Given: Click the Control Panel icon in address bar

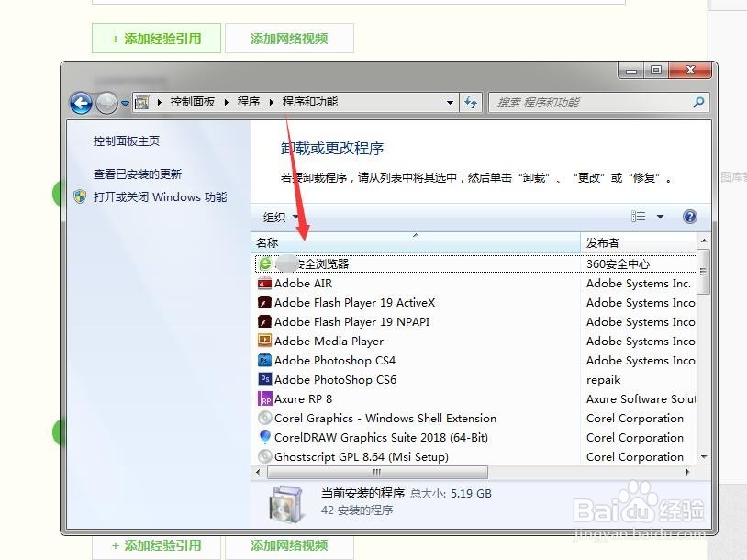Looking at the screenshot, I should pyautogui.click(x=141, y=102).
